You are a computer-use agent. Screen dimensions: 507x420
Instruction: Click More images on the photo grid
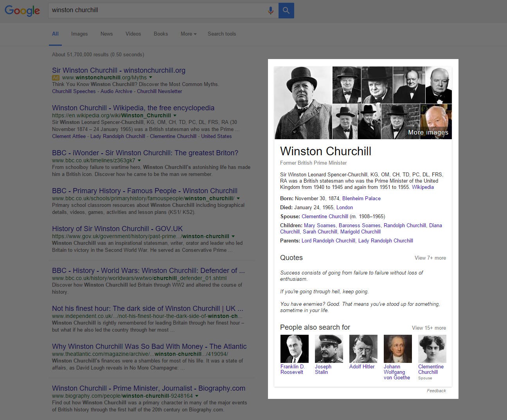pos(428,132)
